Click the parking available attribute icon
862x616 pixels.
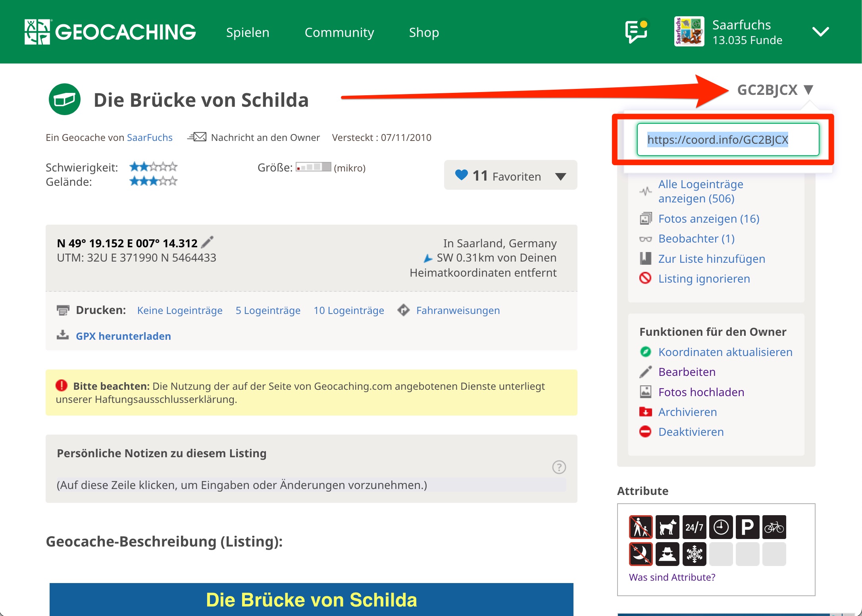coord(747,527)
